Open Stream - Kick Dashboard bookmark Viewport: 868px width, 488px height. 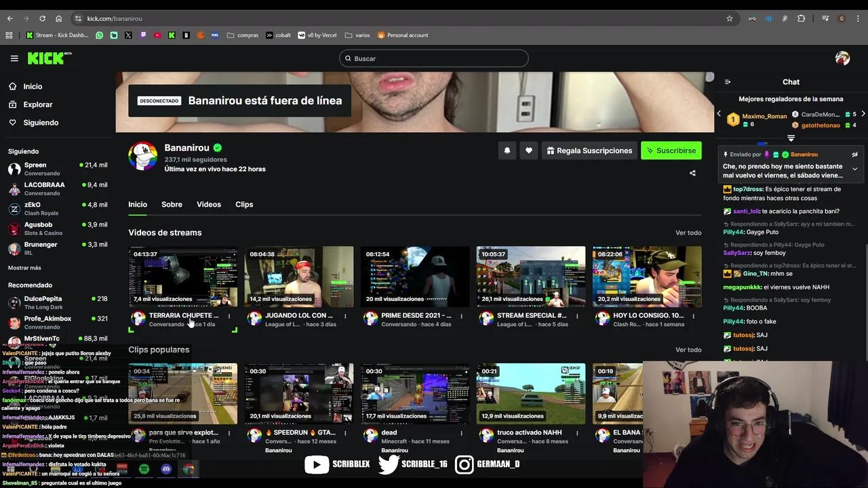57,35
